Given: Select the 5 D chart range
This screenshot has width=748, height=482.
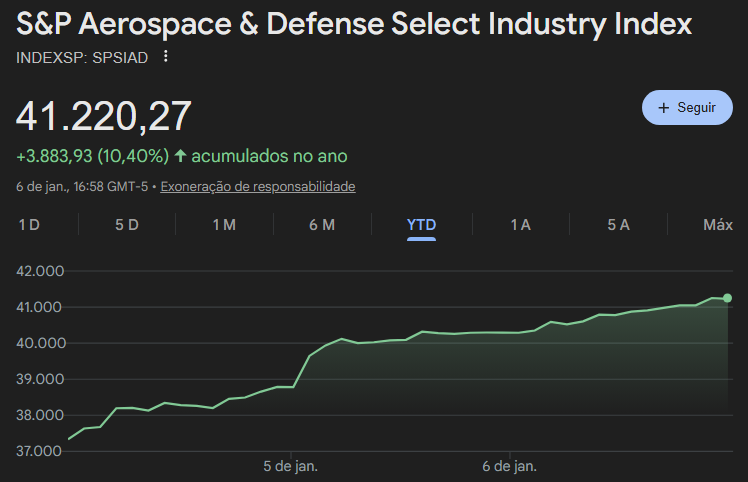Looking at the screenshot, I should point(127,225).
